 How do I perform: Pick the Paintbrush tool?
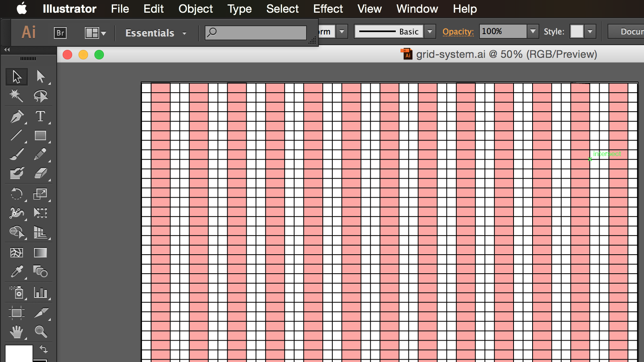pos(16,154)
